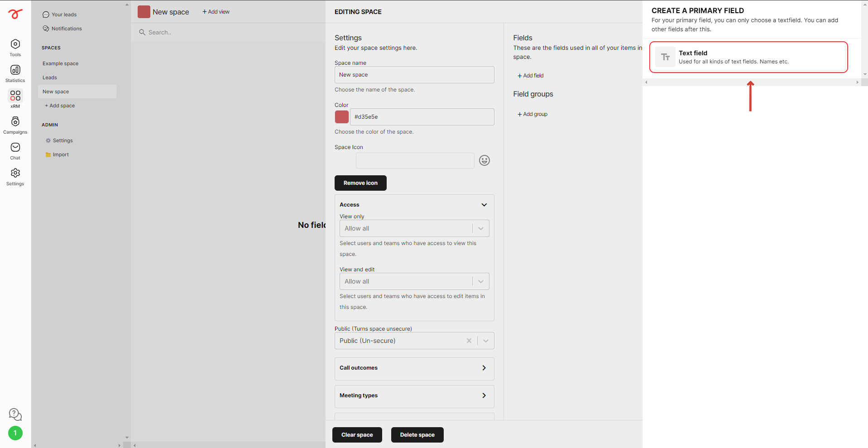Screen dimensions: 868x448
Task: Click Clear space button
Action: tap(357, 435)
